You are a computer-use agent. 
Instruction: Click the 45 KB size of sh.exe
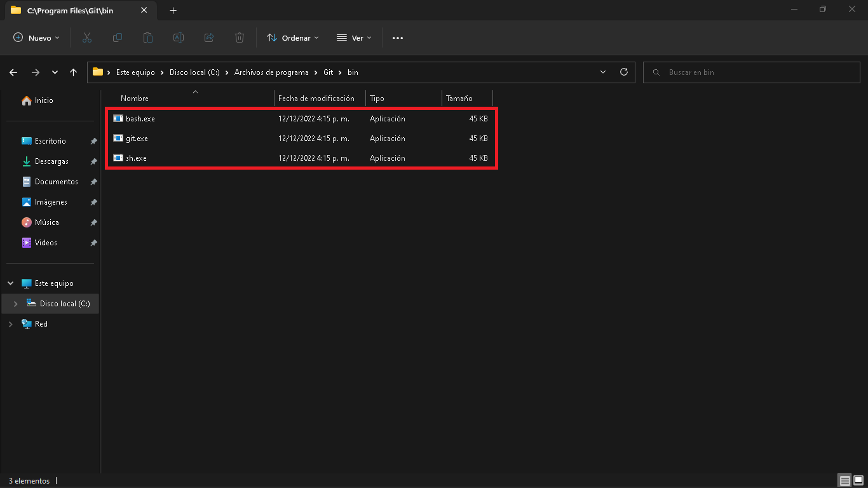[478, 158]
